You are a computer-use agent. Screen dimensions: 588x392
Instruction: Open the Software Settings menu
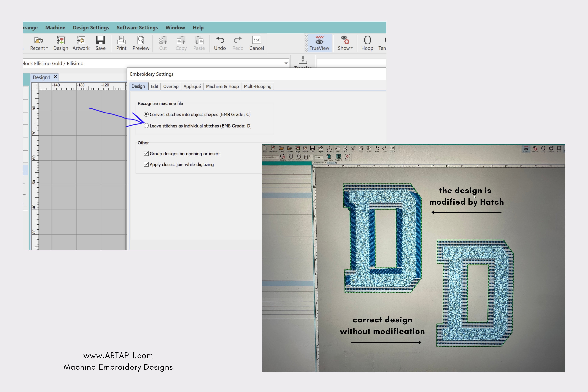click(x=137, y=27)
